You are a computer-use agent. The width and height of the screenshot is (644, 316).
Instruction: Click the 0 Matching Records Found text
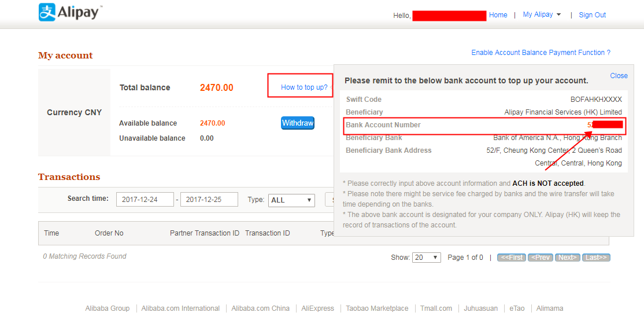pyautogui.click(x=84, y=256)
